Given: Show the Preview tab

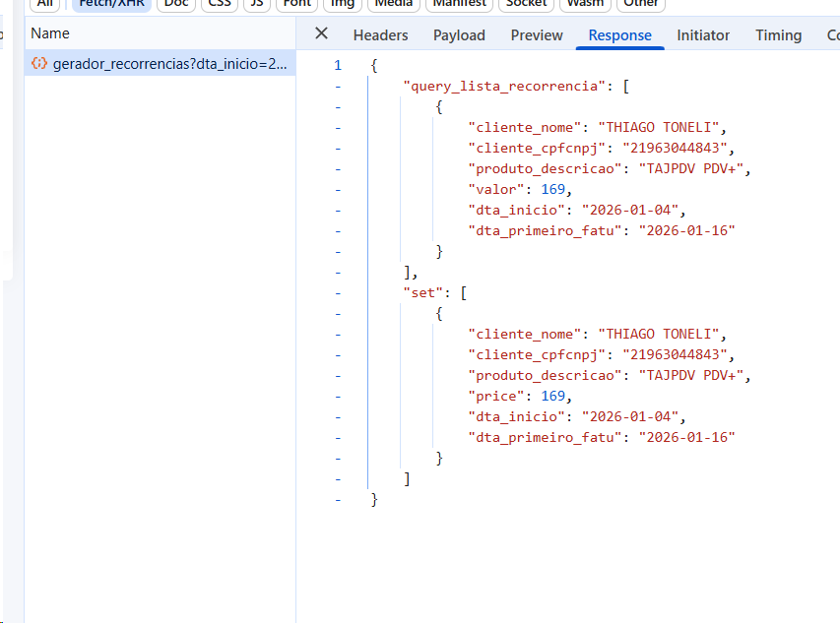Looking at the screenshot, I should click(x=537, y=35).
